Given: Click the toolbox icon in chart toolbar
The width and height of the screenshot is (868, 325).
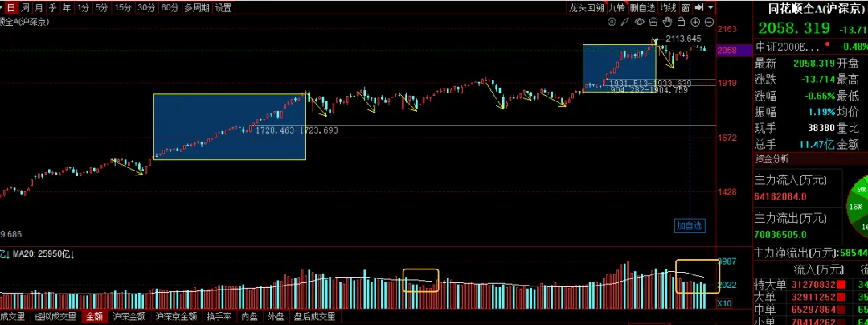Looking at the screenshot, I should (653, 22).
